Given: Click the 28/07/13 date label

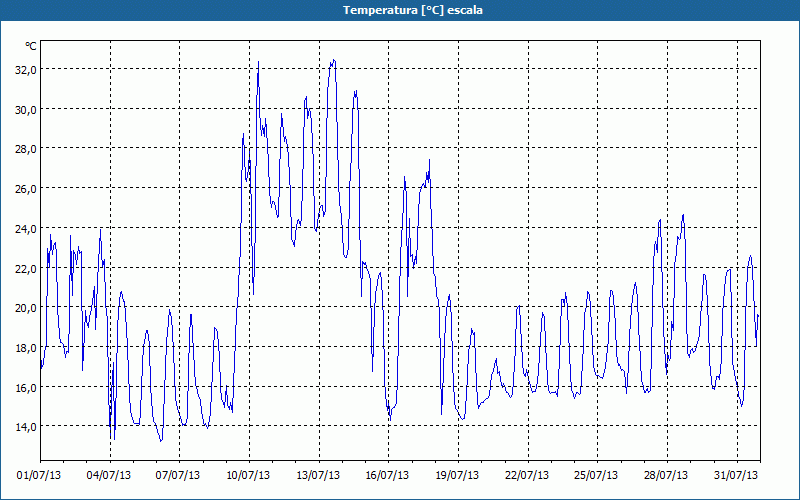Looking at the screenshot, I should point(666,476).
